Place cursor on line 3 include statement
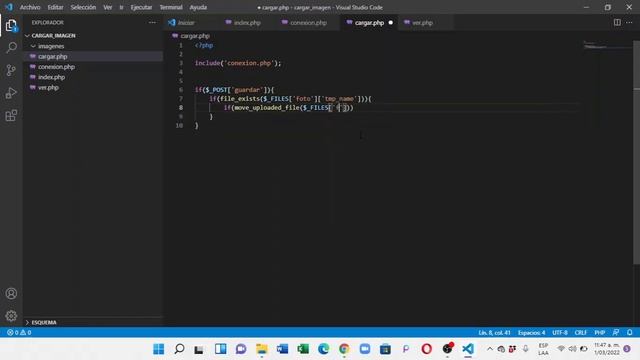 [238, 63]
